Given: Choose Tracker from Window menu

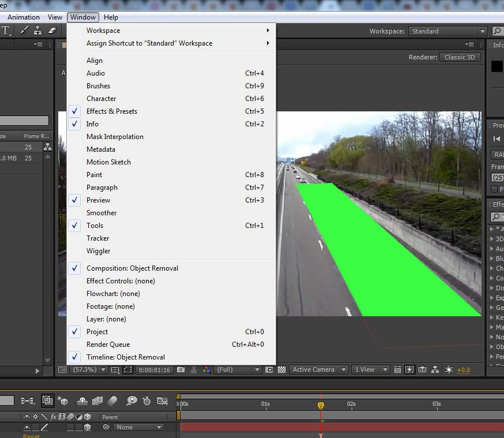Looking at the screenshot, I should pos(172,238).
